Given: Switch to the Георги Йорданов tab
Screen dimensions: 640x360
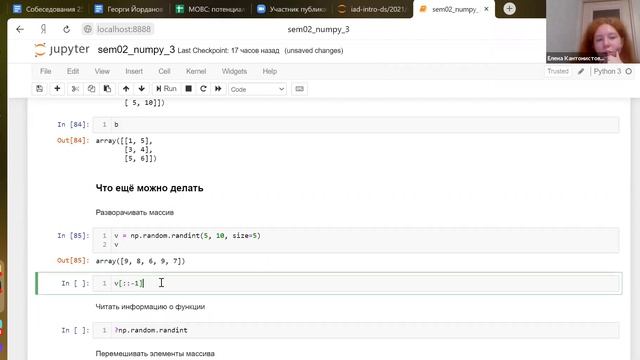Looking at the screenshot, I should pos(129,9).
